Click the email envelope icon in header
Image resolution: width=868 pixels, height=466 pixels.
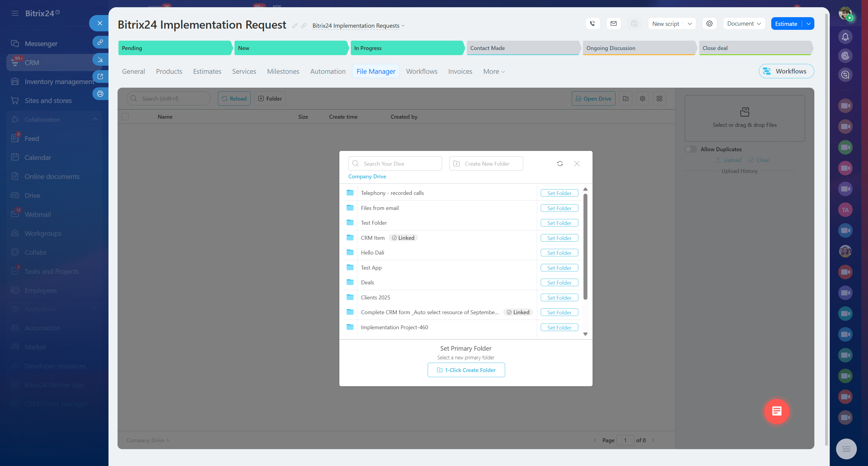[613, 23]
